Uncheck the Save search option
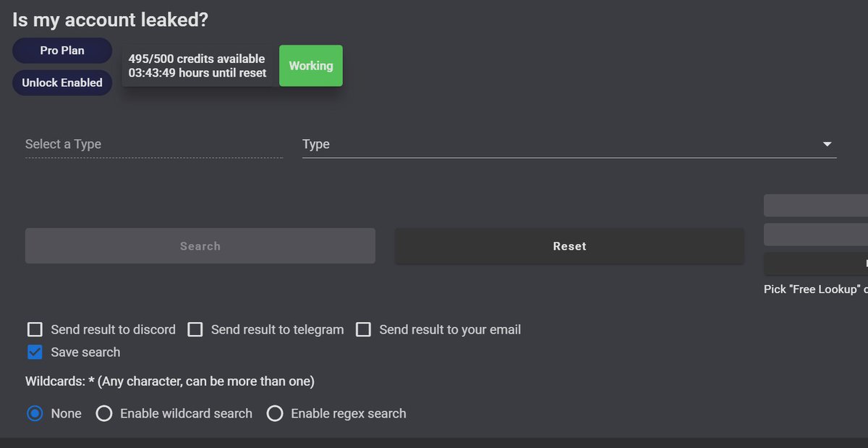This screenshot has height=448, width=868. [x=34, y=352]
